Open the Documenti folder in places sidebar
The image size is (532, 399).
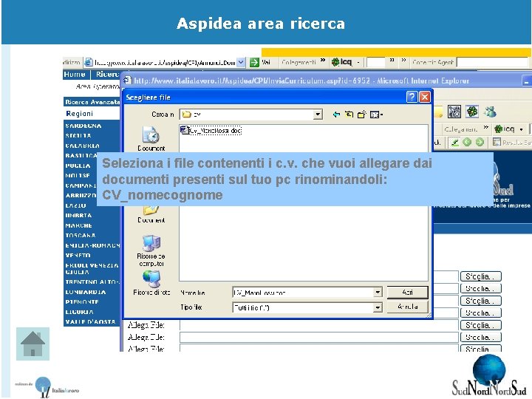coord(151,214)
